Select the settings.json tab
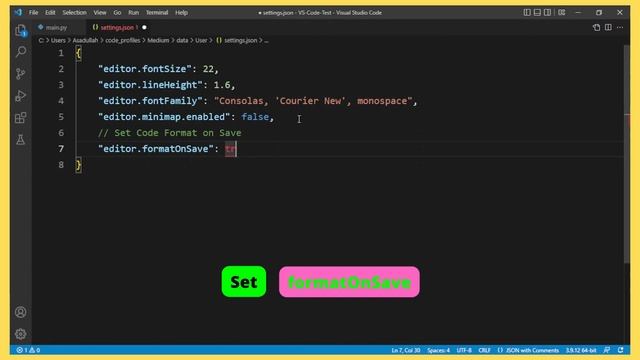The image size is (640, 360). click(117, 27)
